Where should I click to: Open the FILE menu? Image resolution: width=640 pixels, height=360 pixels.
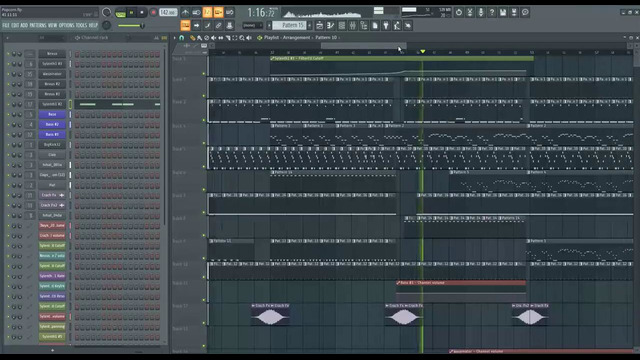coord(6,26)
